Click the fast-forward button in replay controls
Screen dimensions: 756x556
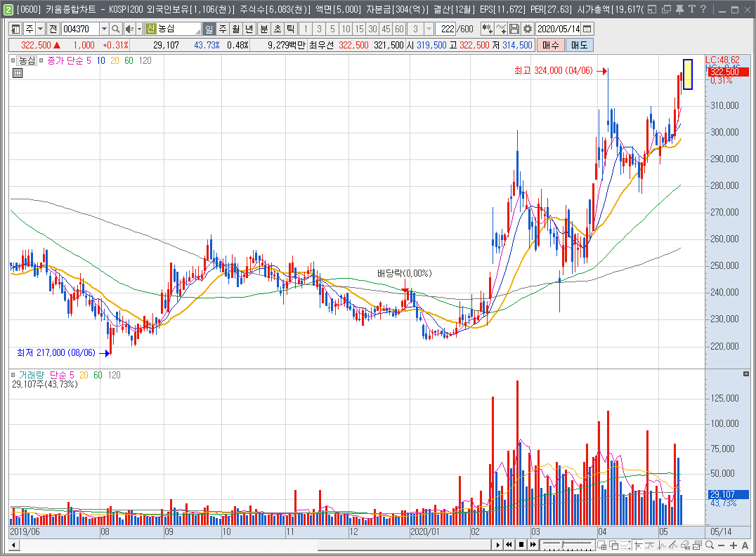[533, 545]
